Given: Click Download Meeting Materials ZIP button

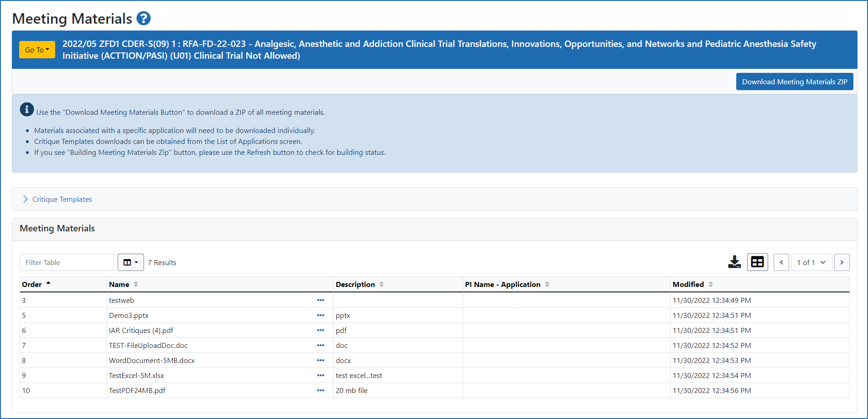Looking at the screenshot, I should coord(795,82).
